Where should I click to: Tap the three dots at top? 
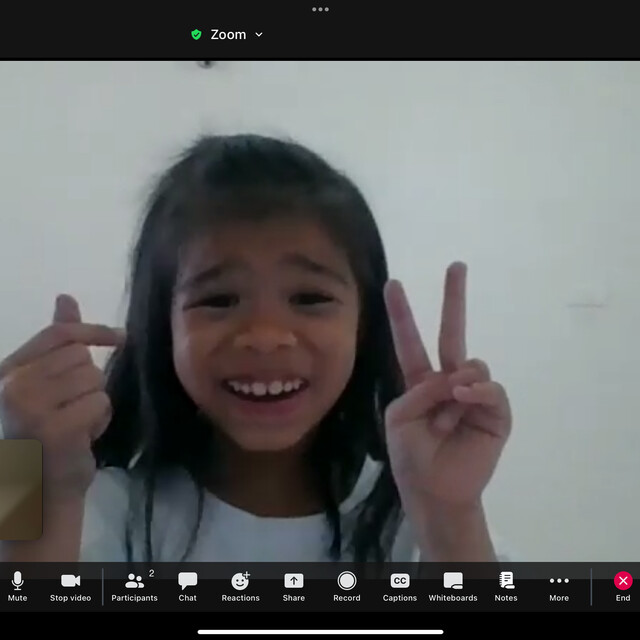(x=320, y=9)
